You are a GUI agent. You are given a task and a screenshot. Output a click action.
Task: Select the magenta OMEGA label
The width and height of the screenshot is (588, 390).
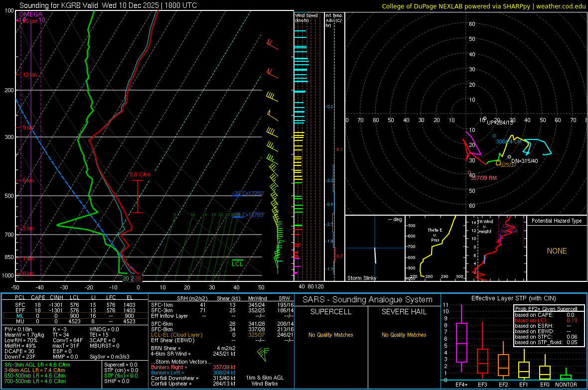30,14
